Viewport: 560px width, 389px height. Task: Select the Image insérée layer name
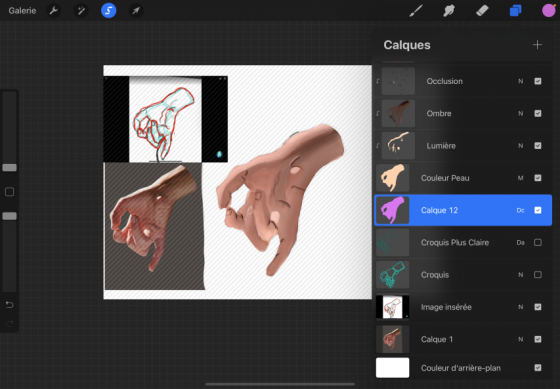(x=446, y=307)
